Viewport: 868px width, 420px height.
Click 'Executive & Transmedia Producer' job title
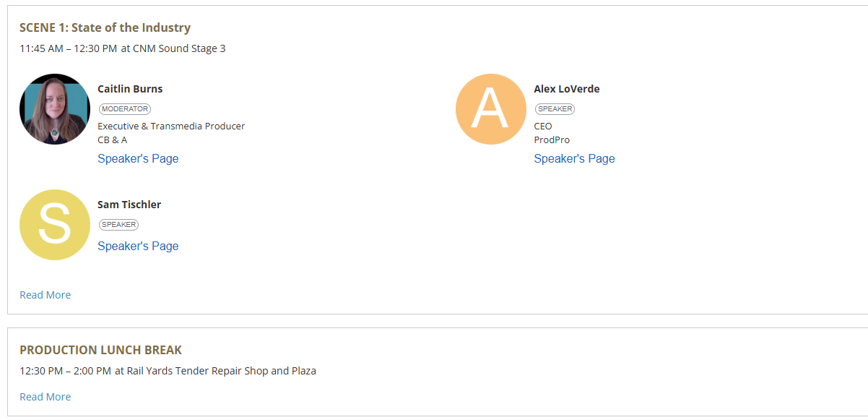coord(171,126)
